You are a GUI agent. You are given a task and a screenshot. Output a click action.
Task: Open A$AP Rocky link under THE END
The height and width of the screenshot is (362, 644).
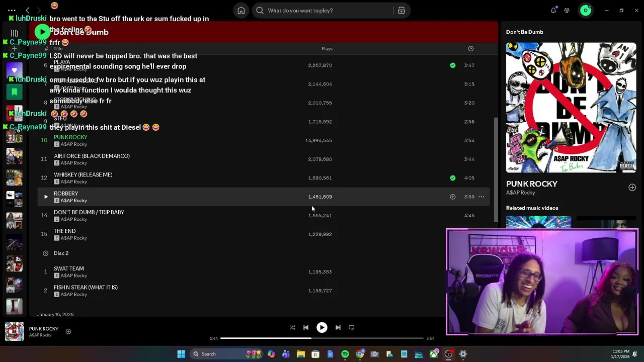tap(74, 238)
